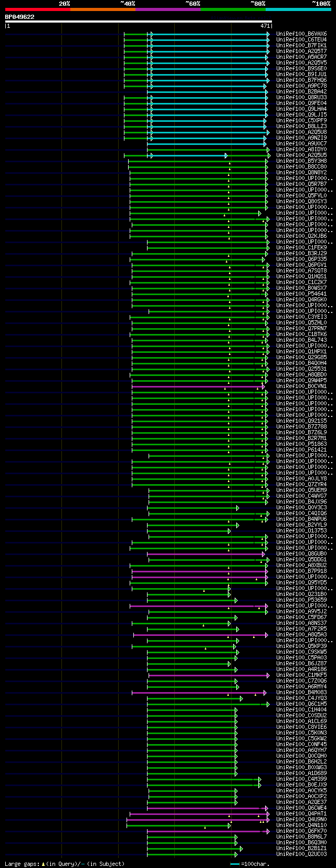Click the purple ~60% identity legend segment
336x868 pixels.
pos(167,9)
